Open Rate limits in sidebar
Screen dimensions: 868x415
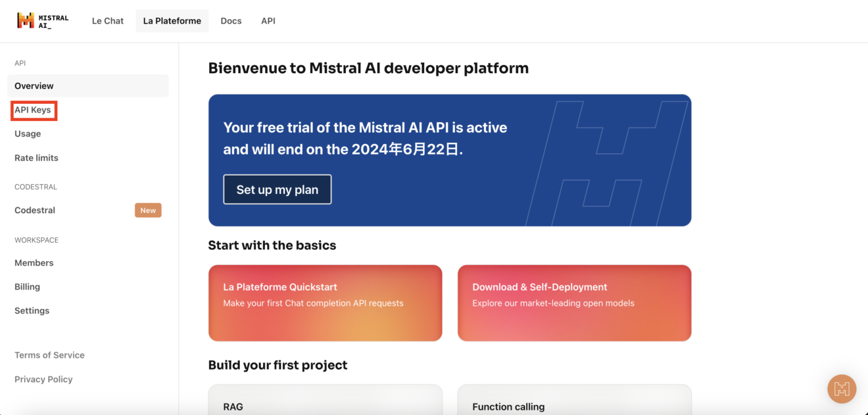(36, 158)
